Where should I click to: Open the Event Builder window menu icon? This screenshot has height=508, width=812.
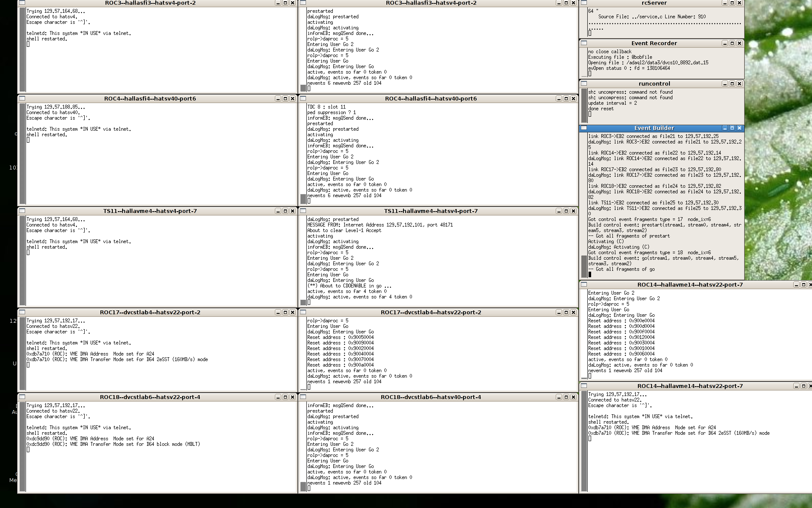pyautogui.click(x=584, y=128)
